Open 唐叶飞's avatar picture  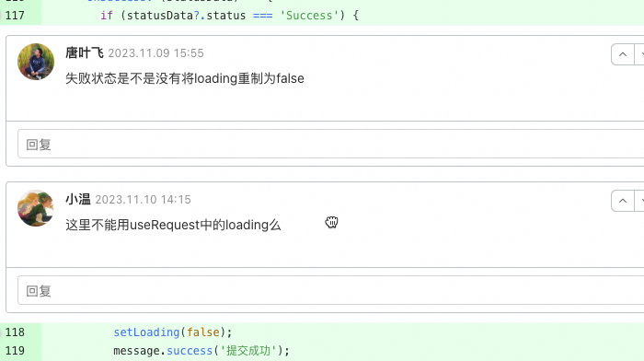(x=36, y=62)
